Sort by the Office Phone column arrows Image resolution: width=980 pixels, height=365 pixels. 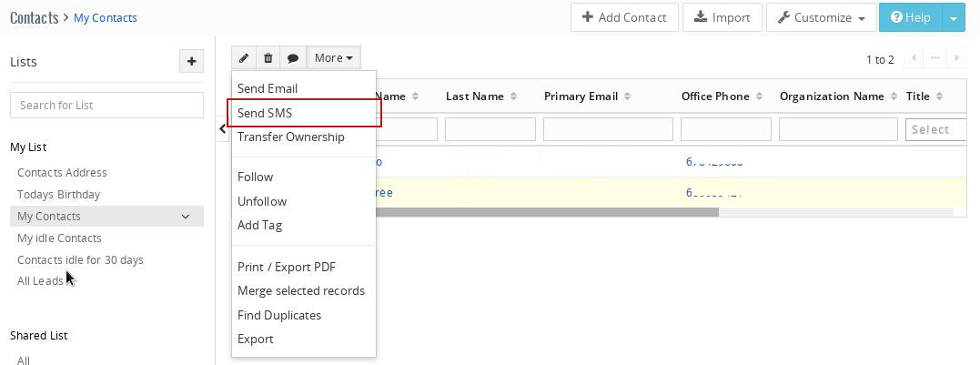(759, 96)
